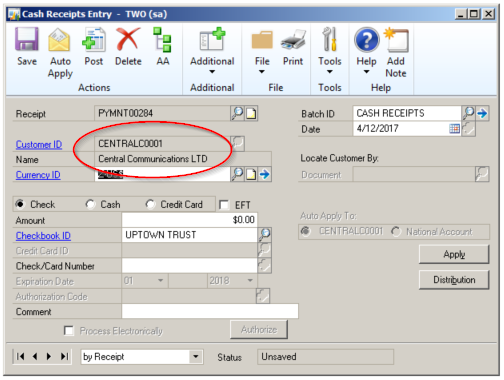This screenshot has height=380, width=504.
Task: Click the Document field
Action: pos(414,174)
